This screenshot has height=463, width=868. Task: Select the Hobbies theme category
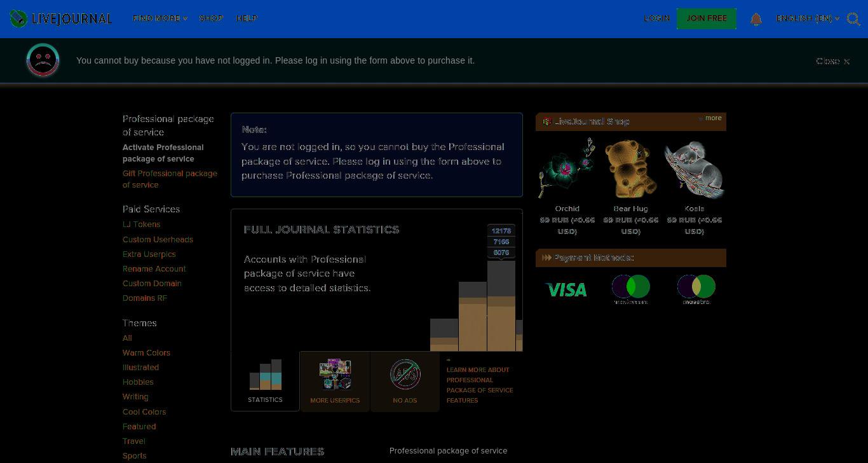tap(138, 382)
